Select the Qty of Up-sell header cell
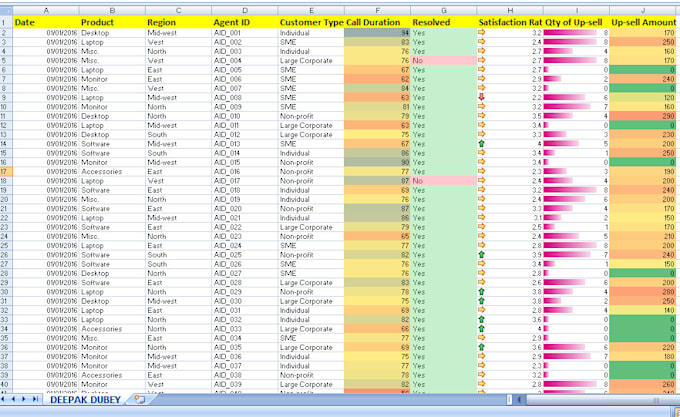The width and height of the screenshot is (680, 417). coord(576,22)
